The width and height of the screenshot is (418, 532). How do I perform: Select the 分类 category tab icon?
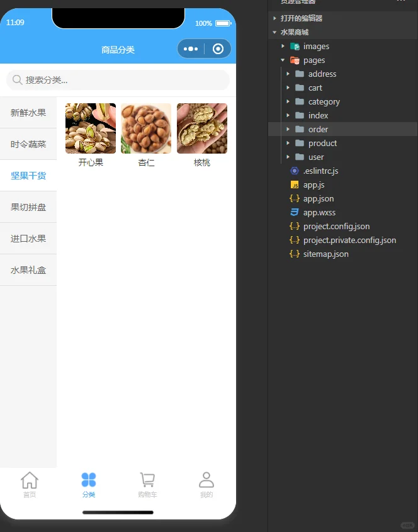click(89, 480)
